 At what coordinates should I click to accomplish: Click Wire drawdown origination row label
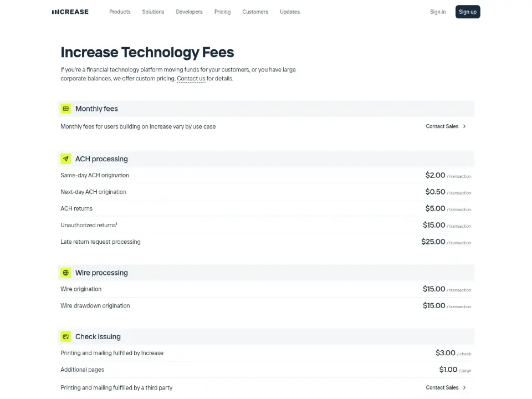(95, 306)
